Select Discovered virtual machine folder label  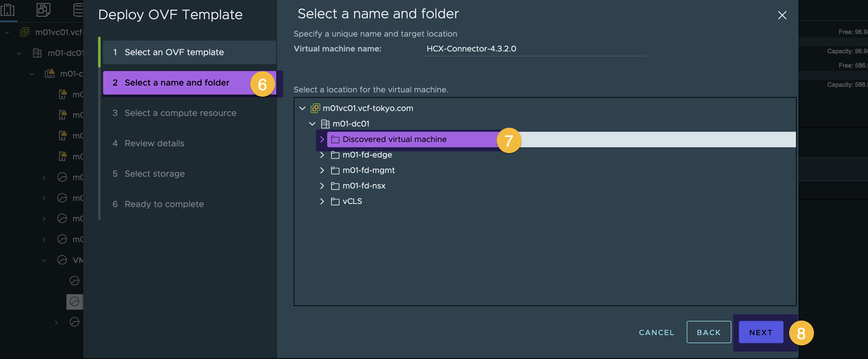point(395,139)
